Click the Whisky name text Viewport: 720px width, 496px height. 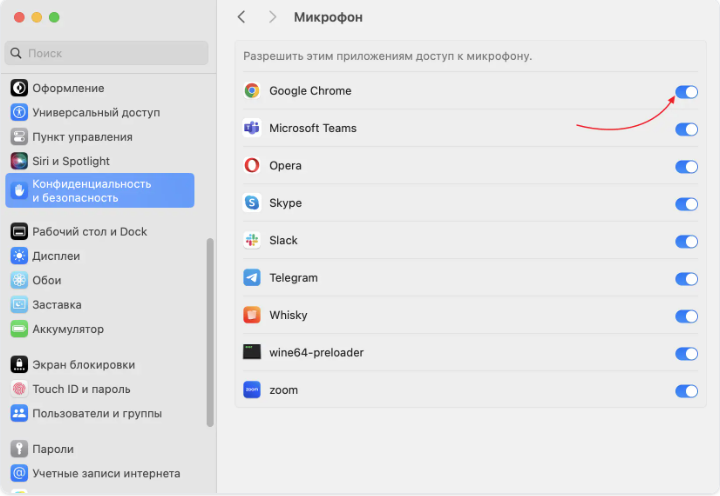point(288,315)
